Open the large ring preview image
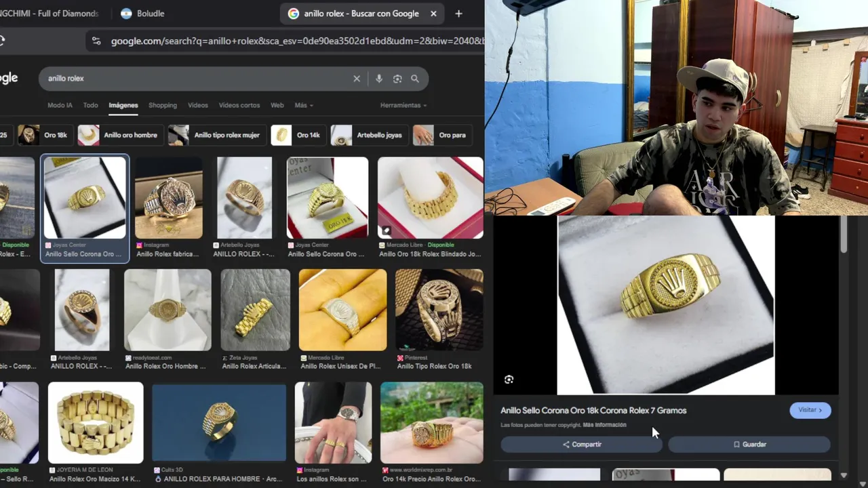This screenshot has height=488, width=868. pos(666,305)
